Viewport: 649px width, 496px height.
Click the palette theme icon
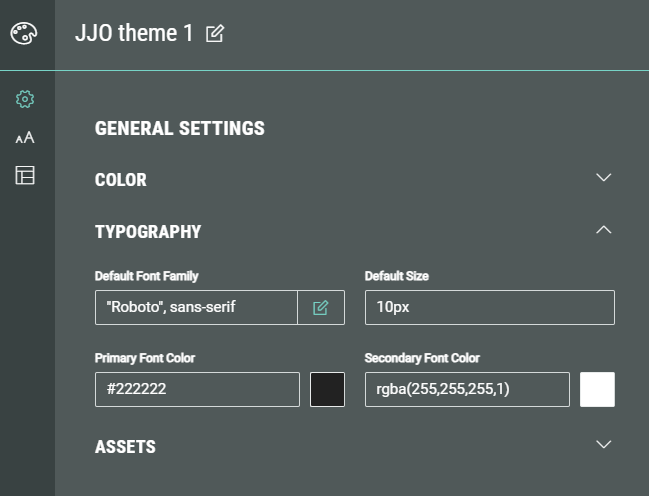[23, 34]
